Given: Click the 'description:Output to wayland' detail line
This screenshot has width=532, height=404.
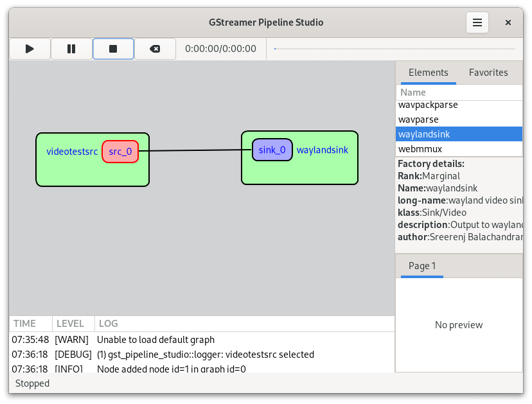Looking at the screenshot, I should click(460, 225).
